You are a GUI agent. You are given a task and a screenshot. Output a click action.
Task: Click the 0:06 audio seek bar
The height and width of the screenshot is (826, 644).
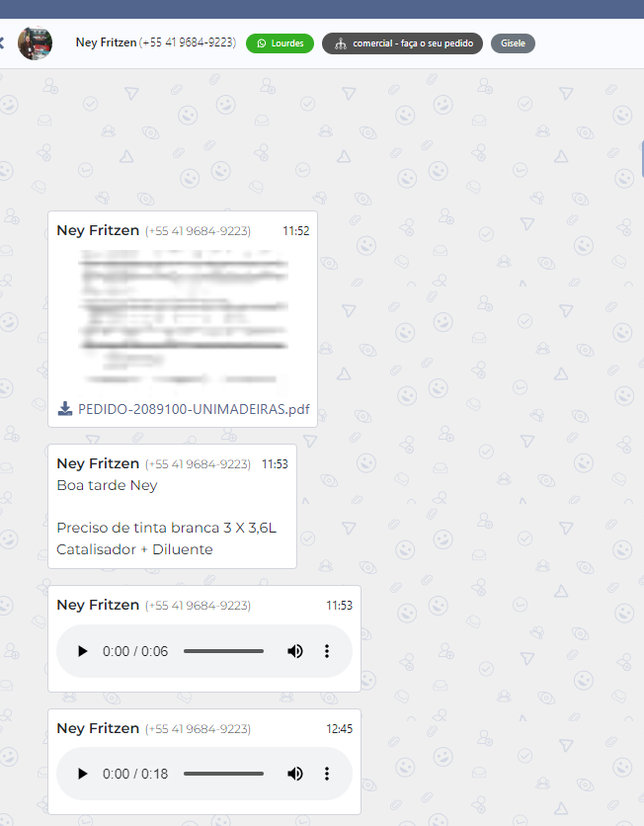pos(223,651)
